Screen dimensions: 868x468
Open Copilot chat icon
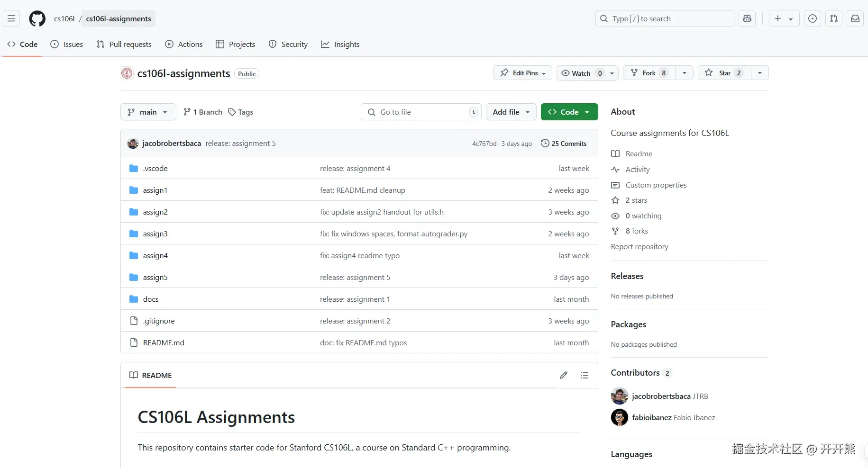point(747,19)
